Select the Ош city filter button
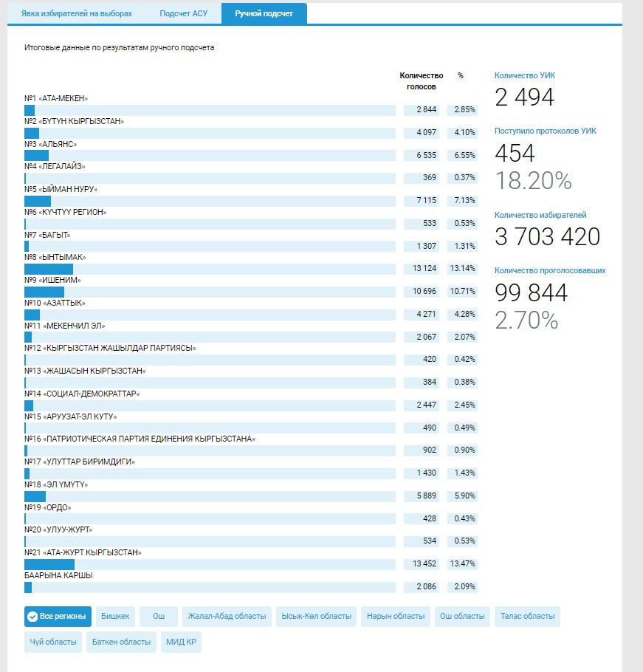The image size is (643, 672). pos(159,617)
